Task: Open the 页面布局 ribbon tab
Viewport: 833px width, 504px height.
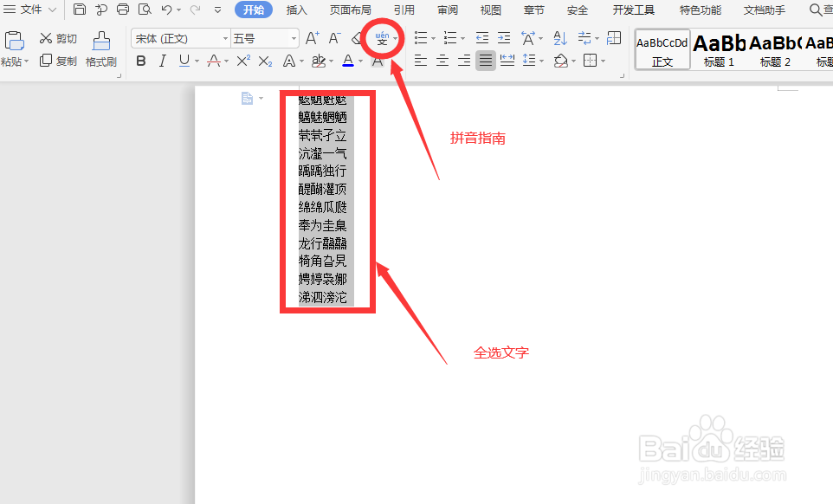Action: point(352,10)
